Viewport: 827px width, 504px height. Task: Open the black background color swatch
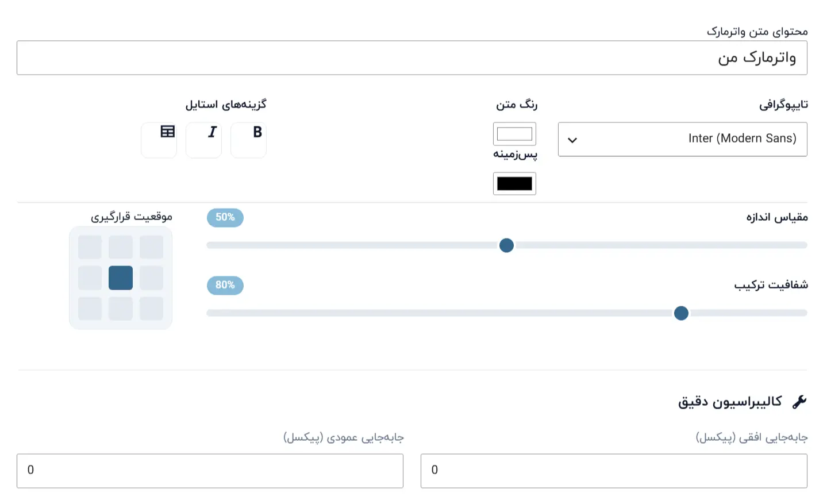514,183
